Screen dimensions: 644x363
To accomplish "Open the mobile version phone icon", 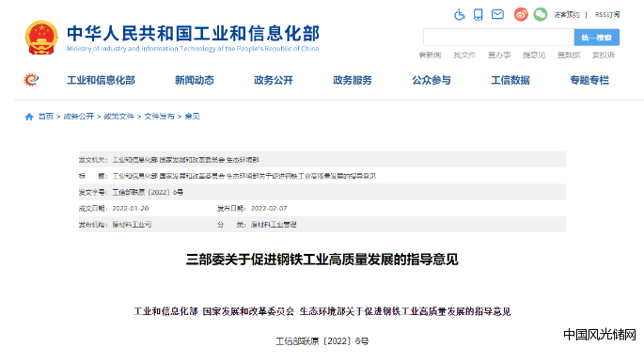I will (479, 15).
